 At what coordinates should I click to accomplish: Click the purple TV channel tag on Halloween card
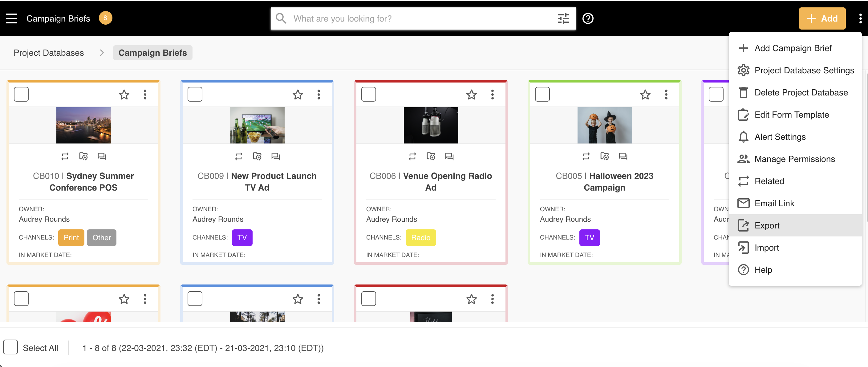(589, 237)
